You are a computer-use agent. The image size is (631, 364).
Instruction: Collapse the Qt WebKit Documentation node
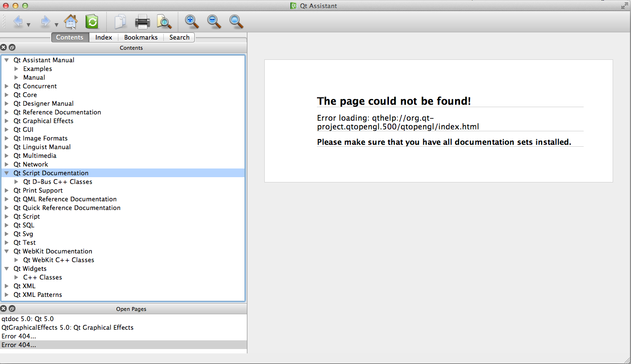[7, 252]
